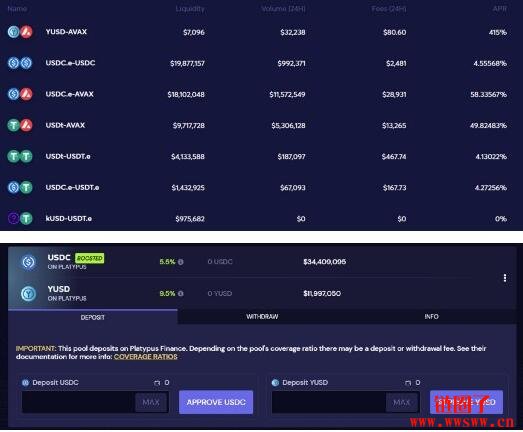The width and height of the screenshot is (523, 432).
Task: Open the Coverage Ratios documentation link
Action: point(146,357)
